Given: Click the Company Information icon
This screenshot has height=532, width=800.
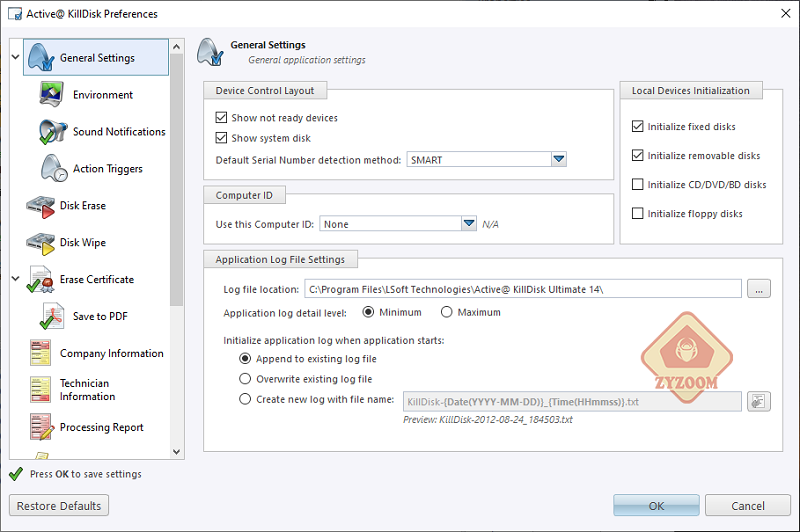Looking at the screenshot, I should pyautogui.click(x=40, y=352).
